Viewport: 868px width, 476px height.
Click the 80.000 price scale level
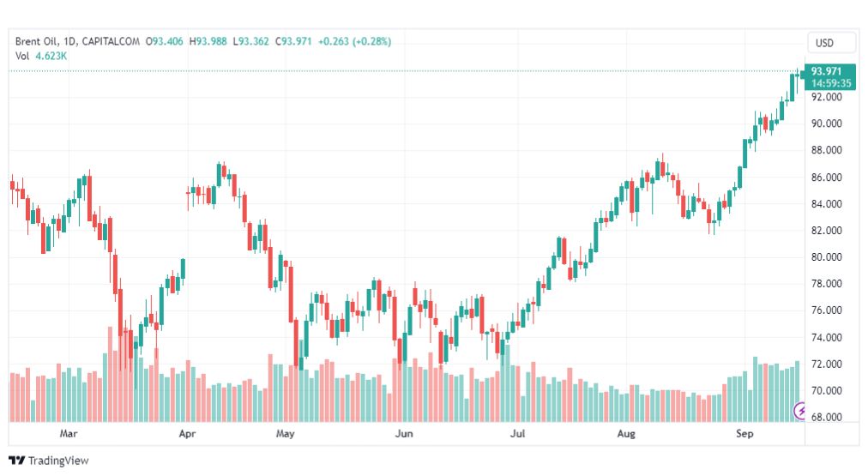tap(826, 256)
